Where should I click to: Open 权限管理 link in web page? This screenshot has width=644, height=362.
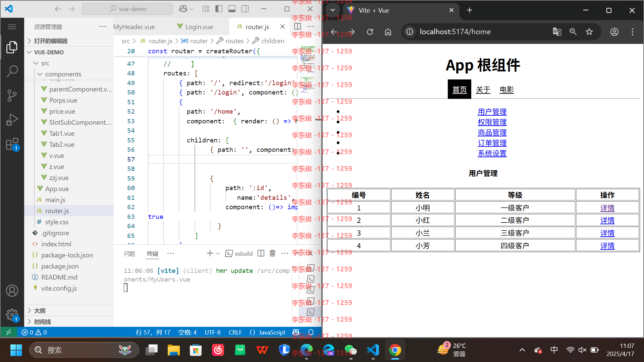(492, 122)
